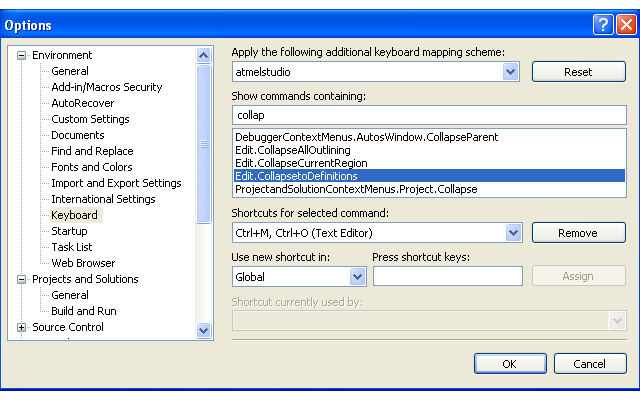Open shortcuts for selected command dropdown
This screenshot has height=400, width=640.
click(513, 233)
